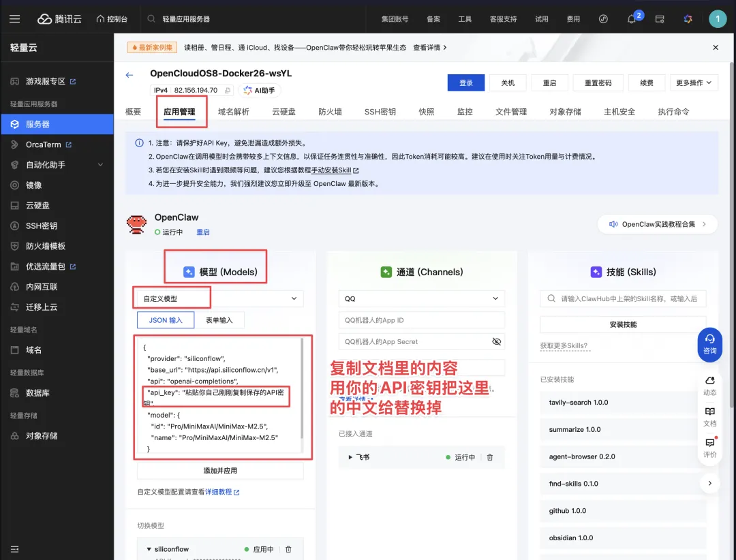Click the QQ机器人的App Secret field
Viewport: 736px width, 560px height.
[422, 342]
